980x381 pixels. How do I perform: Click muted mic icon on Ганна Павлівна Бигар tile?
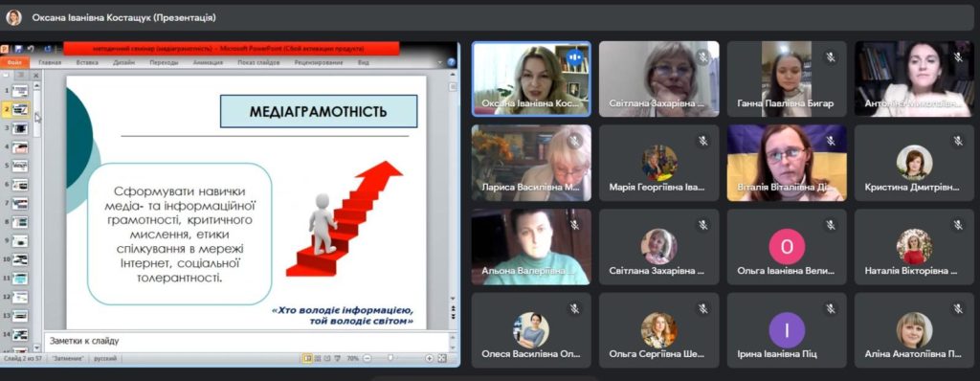[x=831, y=57]
